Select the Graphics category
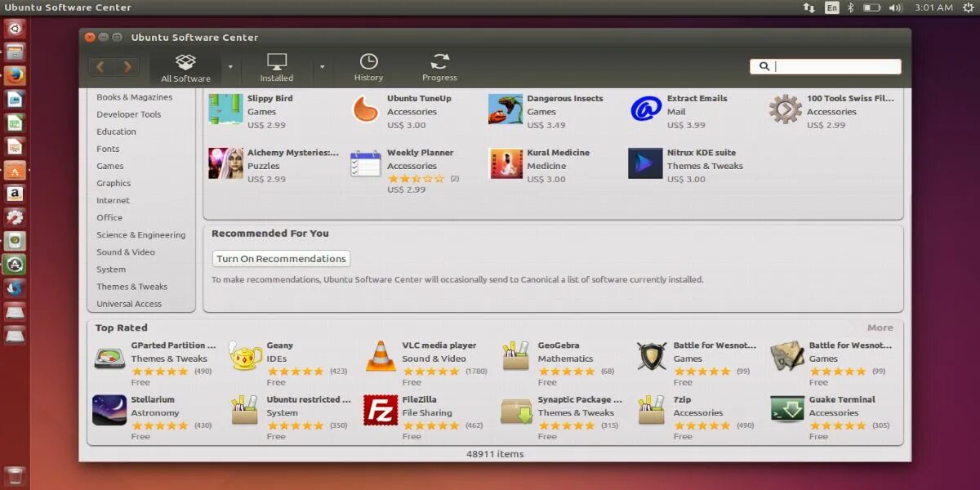Viewport: 980px width, 490px height. pyautogui.click(x=114, y=183)
